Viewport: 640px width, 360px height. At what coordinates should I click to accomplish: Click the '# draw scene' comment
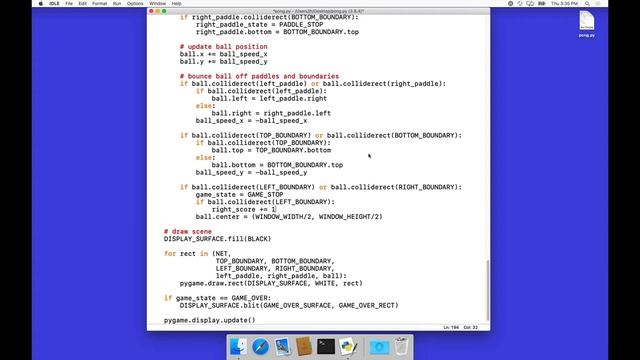pyautogui.click(x=188, y=231)
